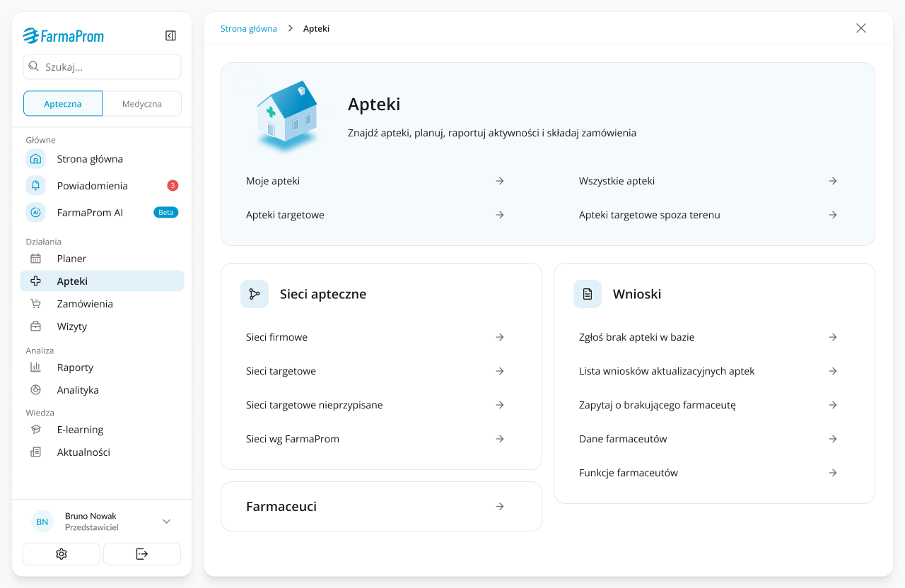The image size is (905, 588).
Task: Click the Zamówienia cart icon
Action: (35, 304)
